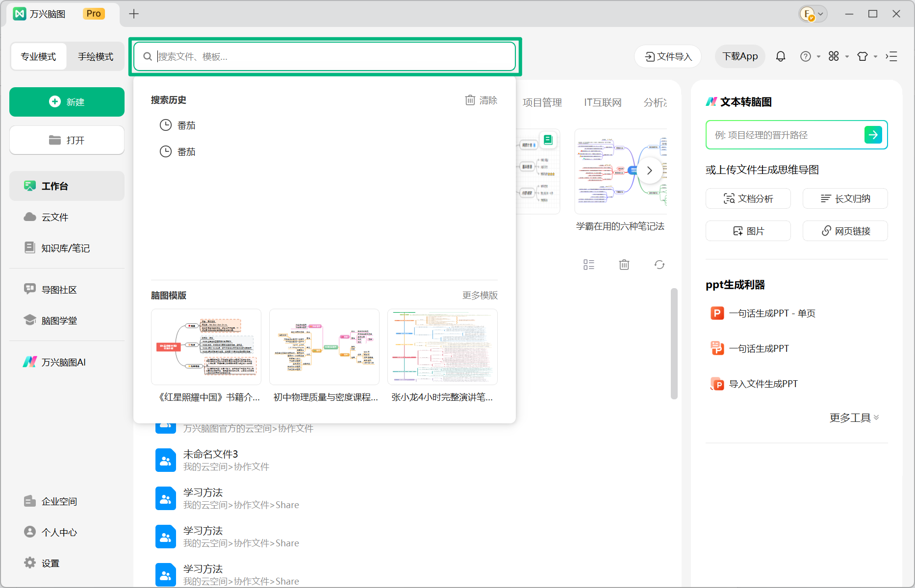
Task: Open the skin theme shirt icon
Action: pyautogui.click(x=863, y=56)
